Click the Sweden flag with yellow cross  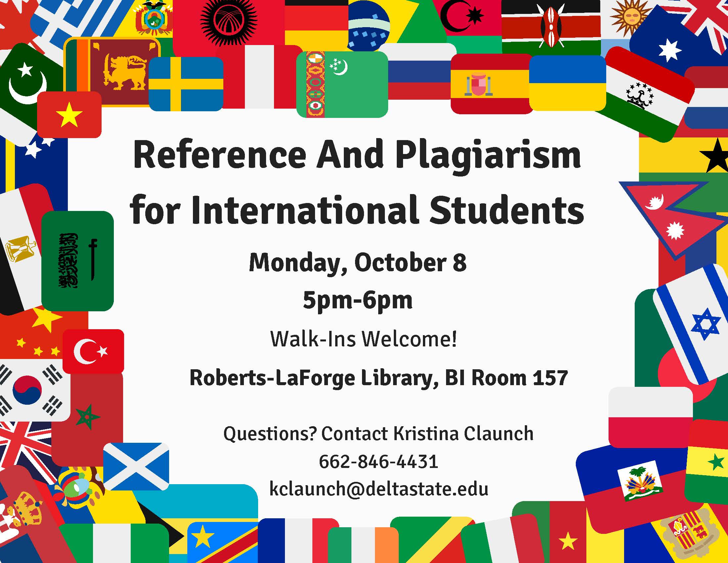pos(186,84)
